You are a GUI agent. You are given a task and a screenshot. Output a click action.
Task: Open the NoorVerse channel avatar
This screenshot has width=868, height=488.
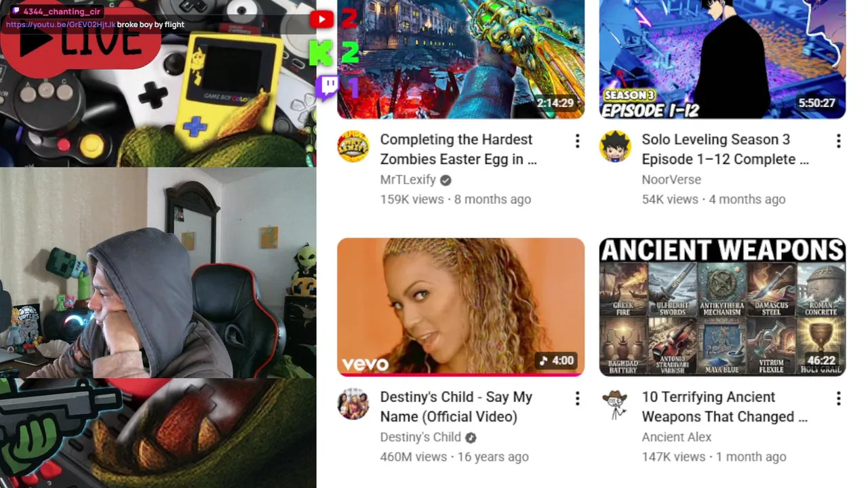coord(615,146)
